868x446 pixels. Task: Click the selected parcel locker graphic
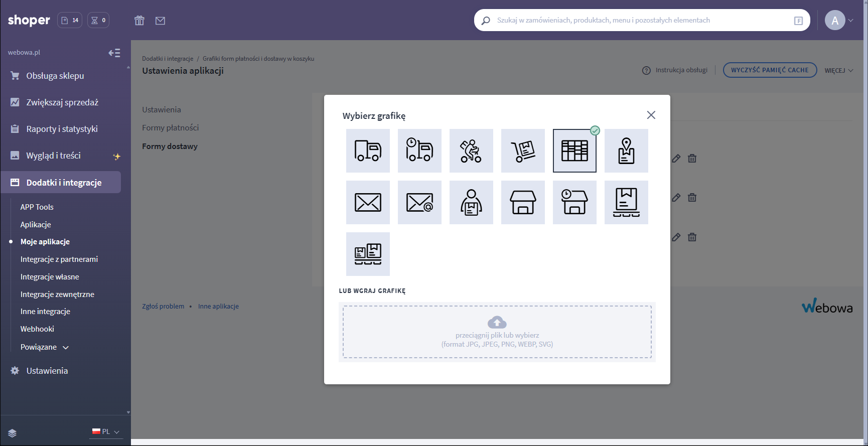click(574, 151)
